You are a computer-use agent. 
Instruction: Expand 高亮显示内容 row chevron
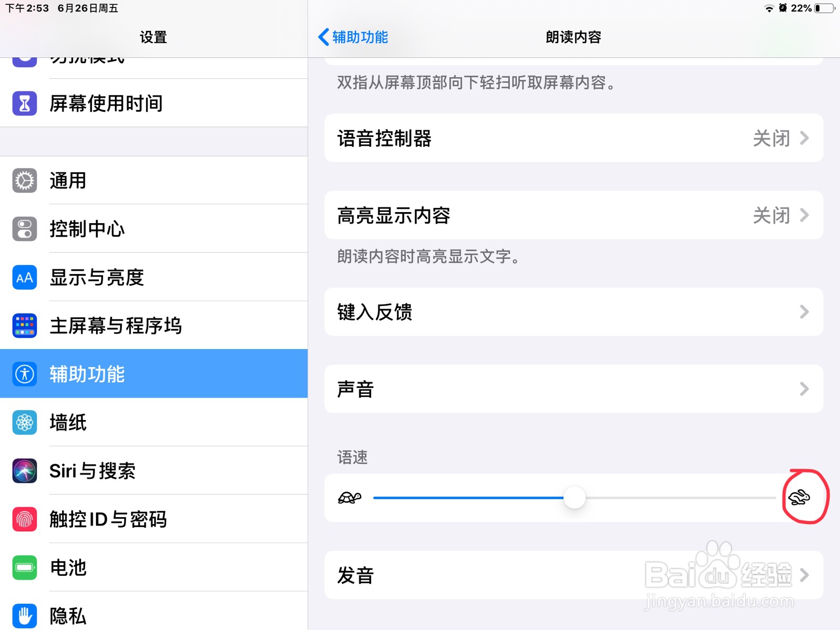804,215
